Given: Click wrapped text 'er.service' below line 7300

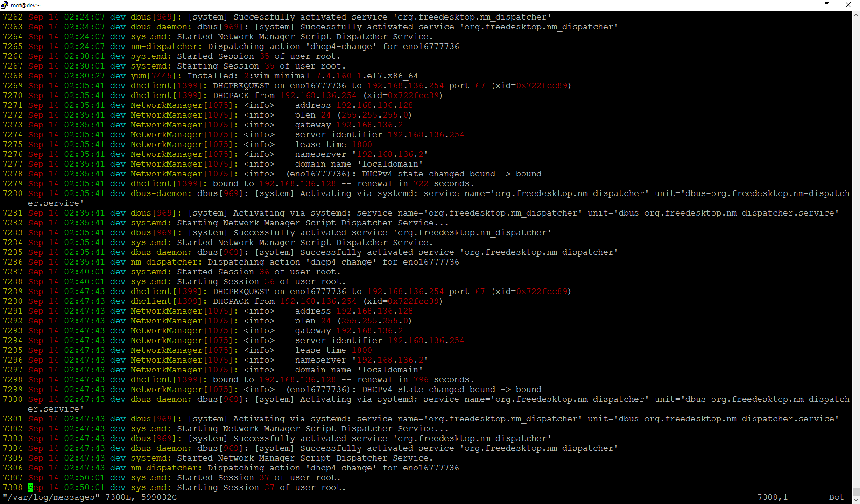Looking at the screenshot, I should tap(54, 409).
